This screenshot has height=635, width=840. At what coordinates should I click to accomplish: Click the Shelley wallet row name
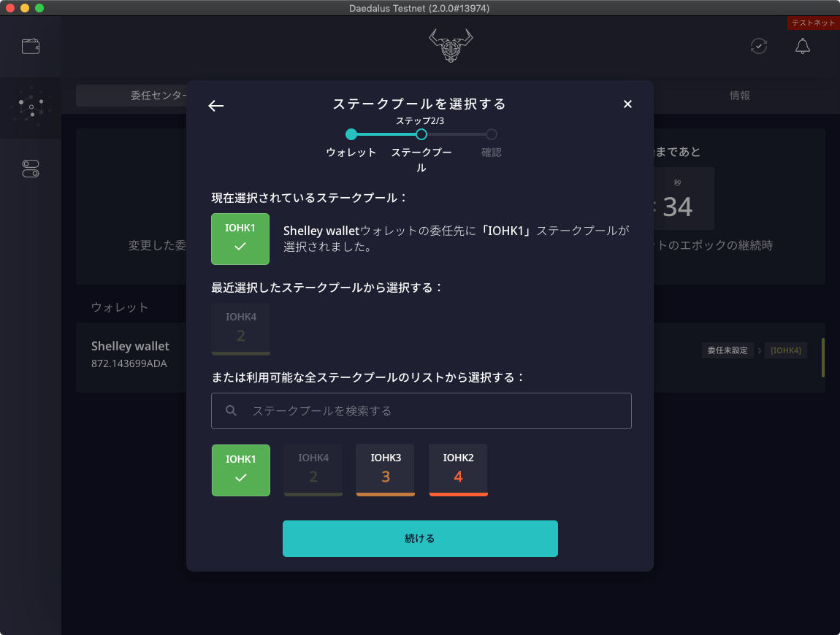pos(130,347)
